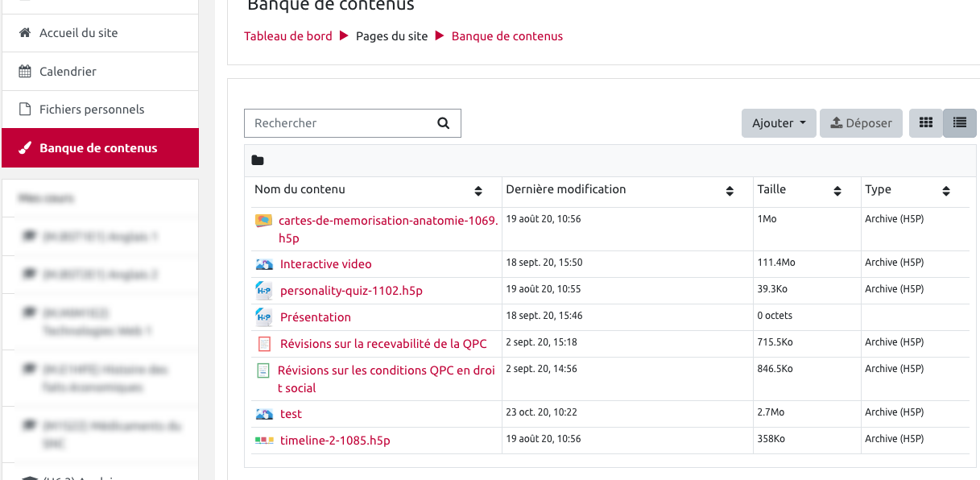Screen dimensions: 980x480
Task: Click the search magnifier icon
Action: click(443, 123)
